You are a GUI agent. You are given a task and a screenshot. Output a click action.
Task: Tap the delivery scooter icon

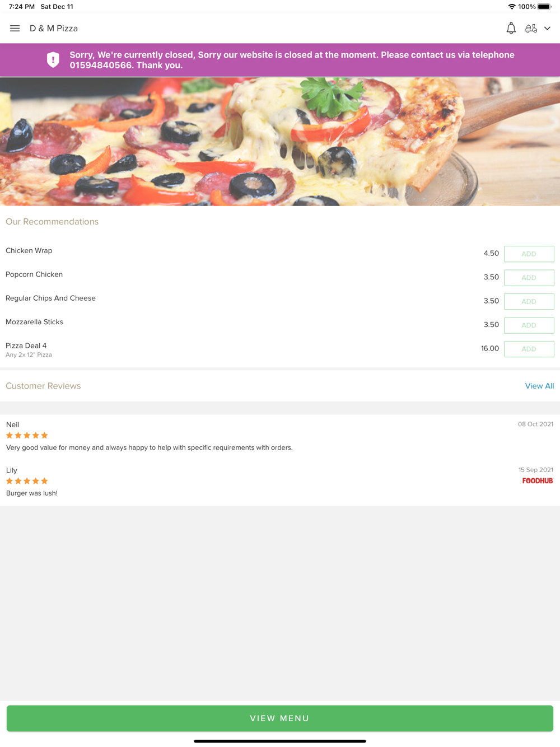[x=531, y=28]
